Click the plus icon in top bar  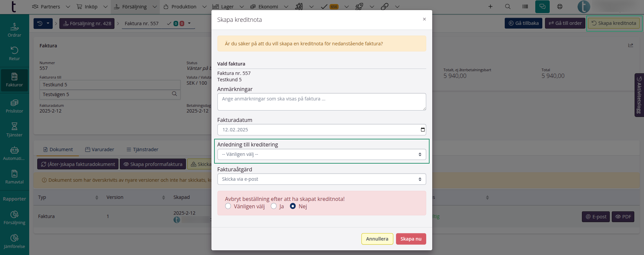[490, 6]
